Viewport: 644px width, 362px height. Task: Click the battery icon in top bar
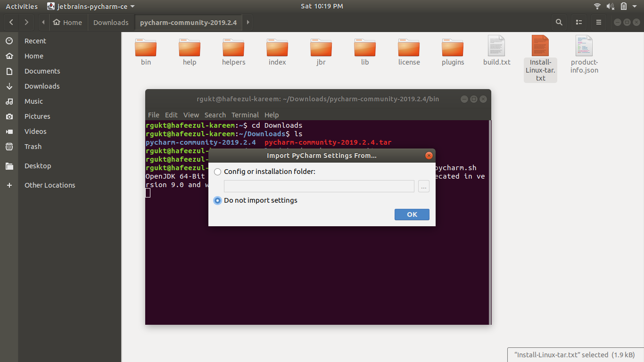point(624,6)
